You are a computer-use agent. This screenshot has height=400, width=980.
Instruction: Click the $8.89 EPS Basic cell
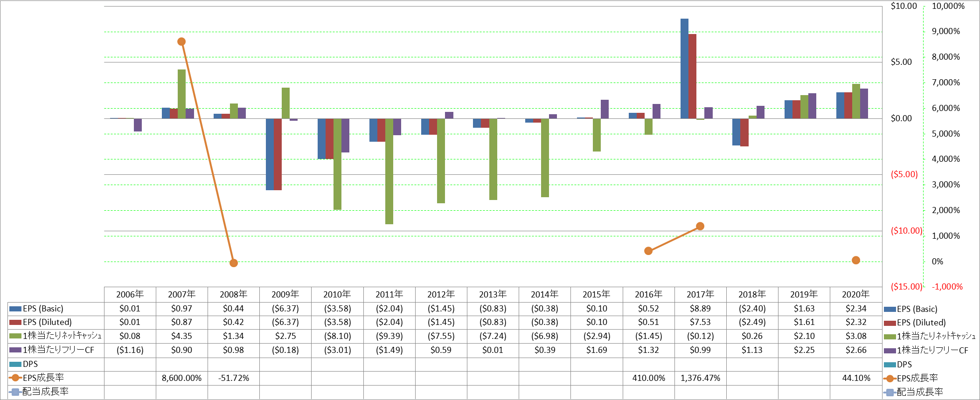[700, 309]
